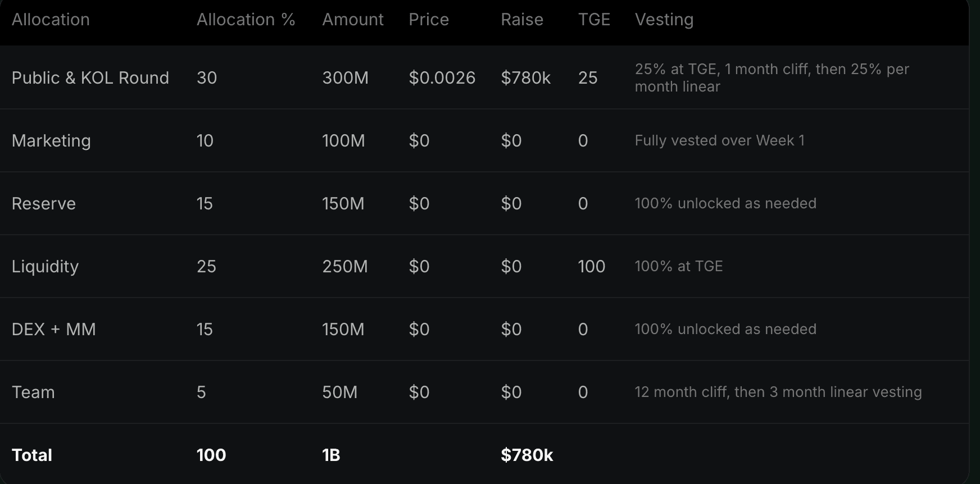Click the $0.0026 price cell

tap(442, 77)
